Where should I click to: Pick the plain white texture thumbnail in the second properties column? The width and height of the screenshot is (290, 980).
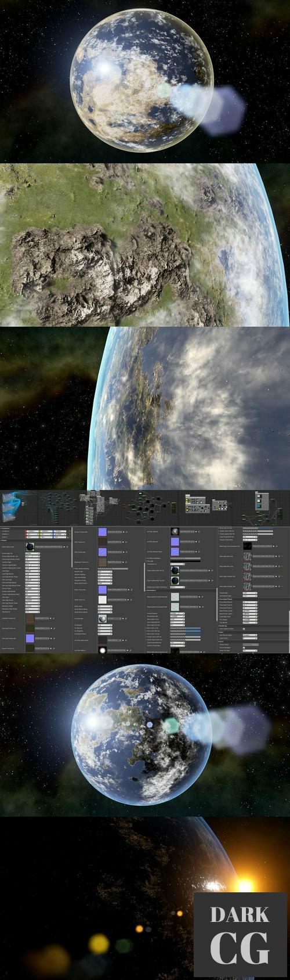pyautogui.click(x=103, y=600)
